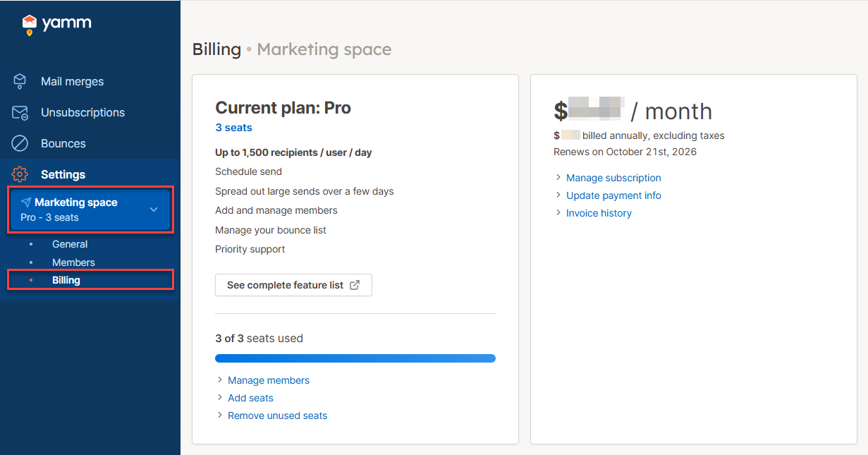Click the Bounces icon in the sidebar
The height and width of the screenshot is (455, 868).
pos(20,143)
